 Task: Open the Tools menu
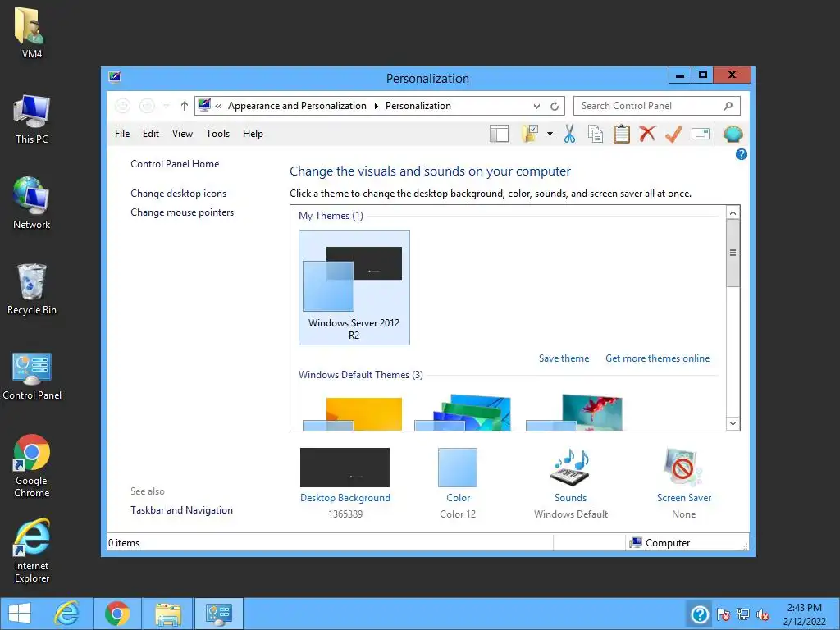click(x=217, y=134)
